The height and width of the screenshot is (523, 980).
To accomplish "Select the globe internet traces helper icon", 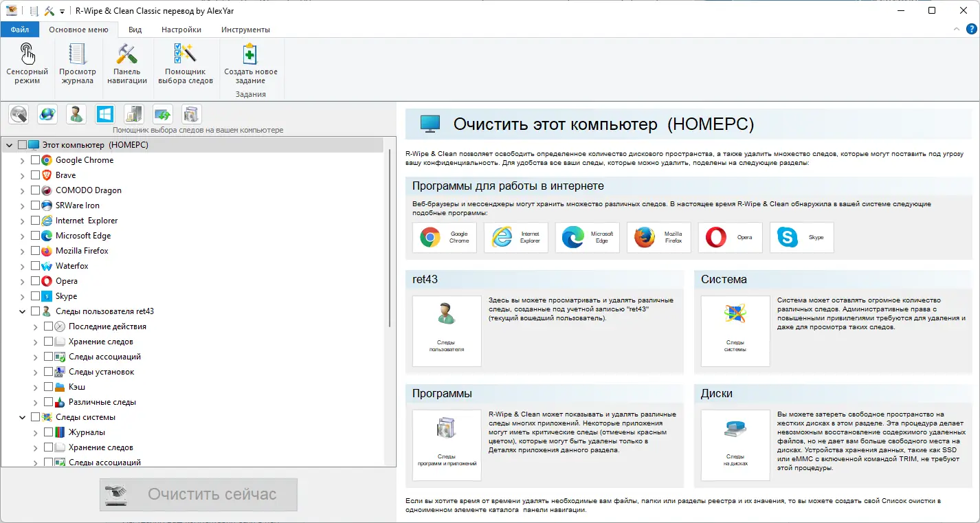I will point(47,114).
